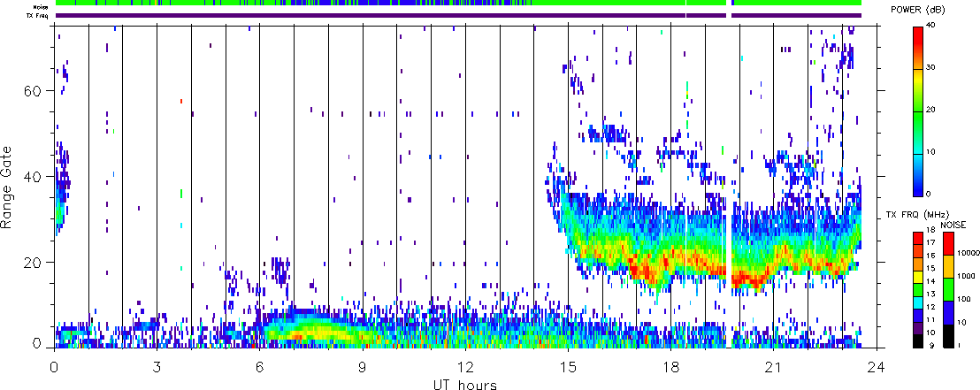Viewport: 980px width, 390px height.
Task: Click the 11 label on TX FRQ scale
Action: click(x=930, y=319)
